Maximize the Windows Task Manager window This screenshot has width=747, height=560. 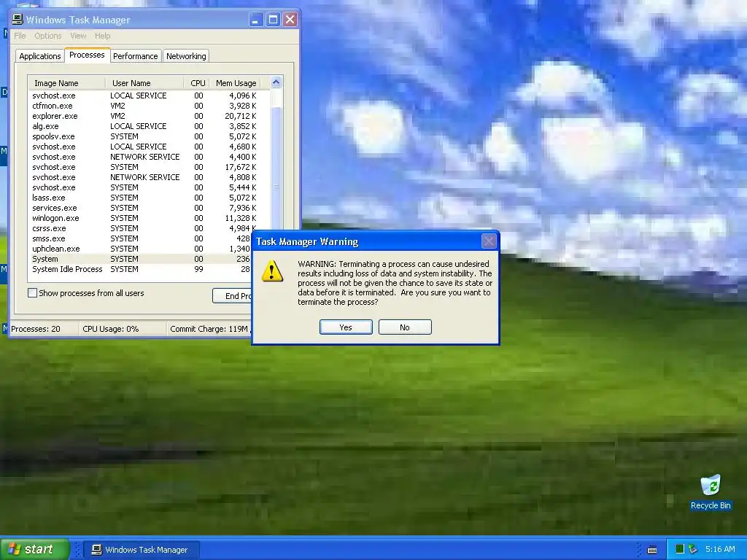(273, 20)
